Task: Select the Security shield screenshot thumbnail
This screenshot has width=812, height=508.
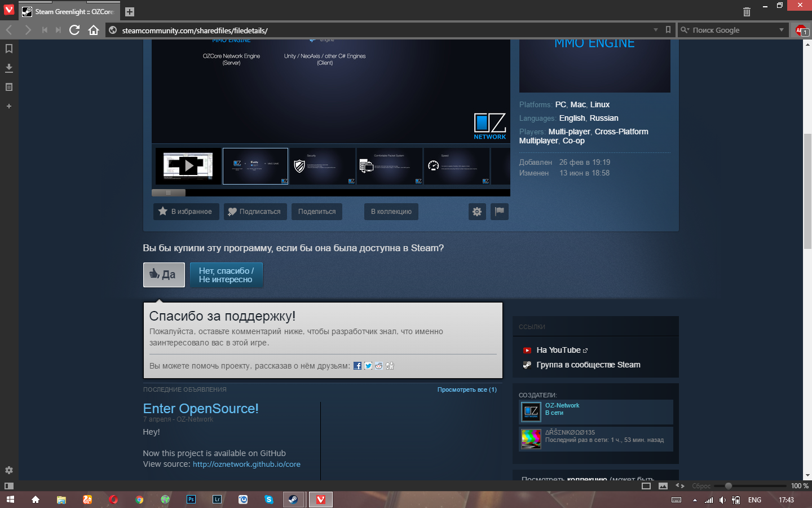Action: pyautogui.click(x=323, y=166)
